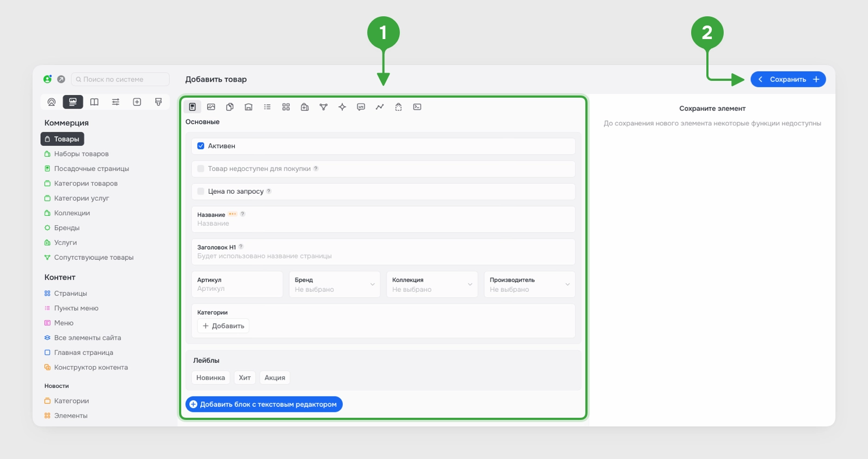The height and width of the screenshot is (459, 868).
Task: Select the bullet list icon in editor toolbar
Action: tap(267, 107)
